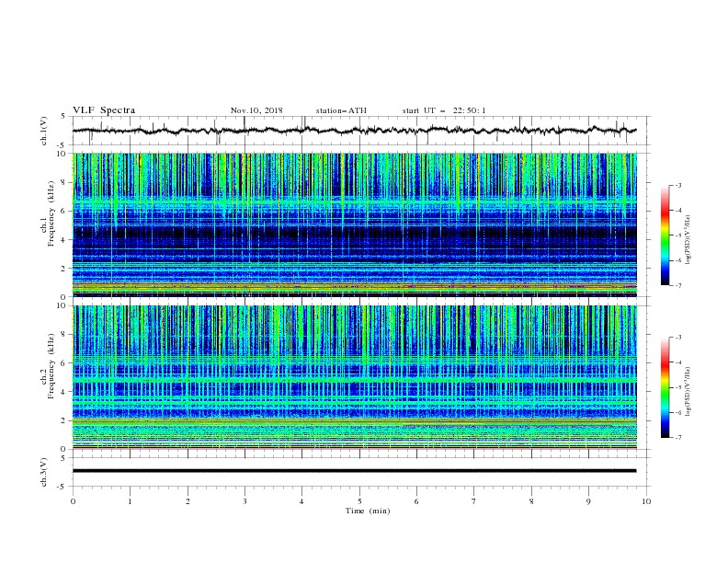The image size is (728, 563).
Task: Click the time axis tick label '7'
Action: [x=474, y=501]
